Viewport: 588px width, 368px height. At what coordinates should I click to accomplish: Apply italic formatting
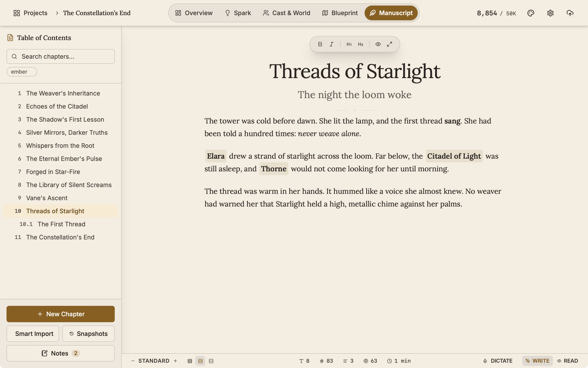(x=331, y=44)
